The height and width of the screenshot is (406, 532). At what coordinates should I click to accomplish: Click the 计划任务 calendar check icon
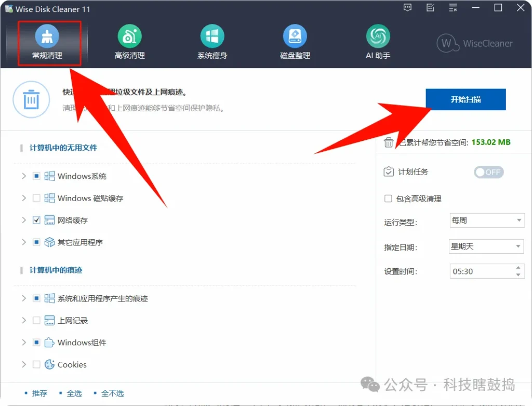click(389, 172)
